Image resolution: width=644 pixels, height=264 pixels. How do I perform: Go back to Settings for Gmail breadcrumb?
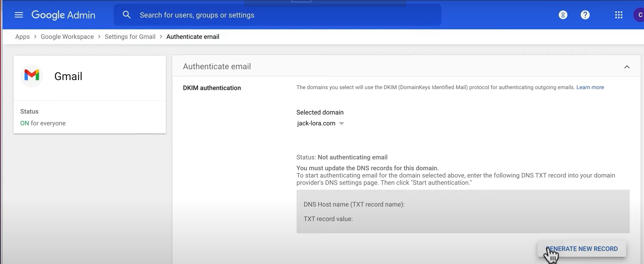(130, 37)
